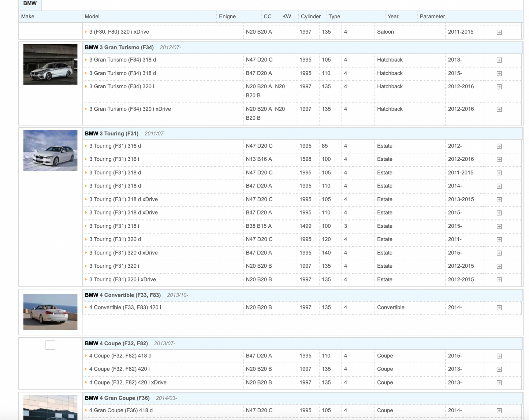This screenshot has height=420, width=529.
Task: Click the Convertible body type cell
Action: [391, 307]
